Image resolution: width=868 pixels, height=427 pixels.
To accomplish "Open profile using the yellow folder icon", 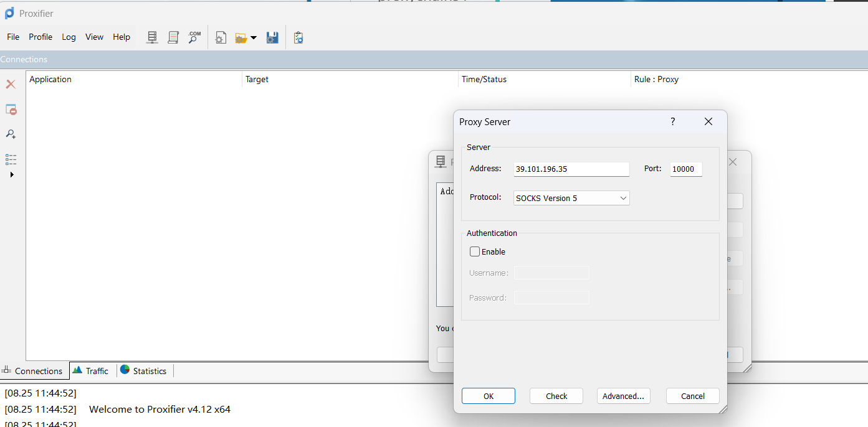I will pos(241,38).
